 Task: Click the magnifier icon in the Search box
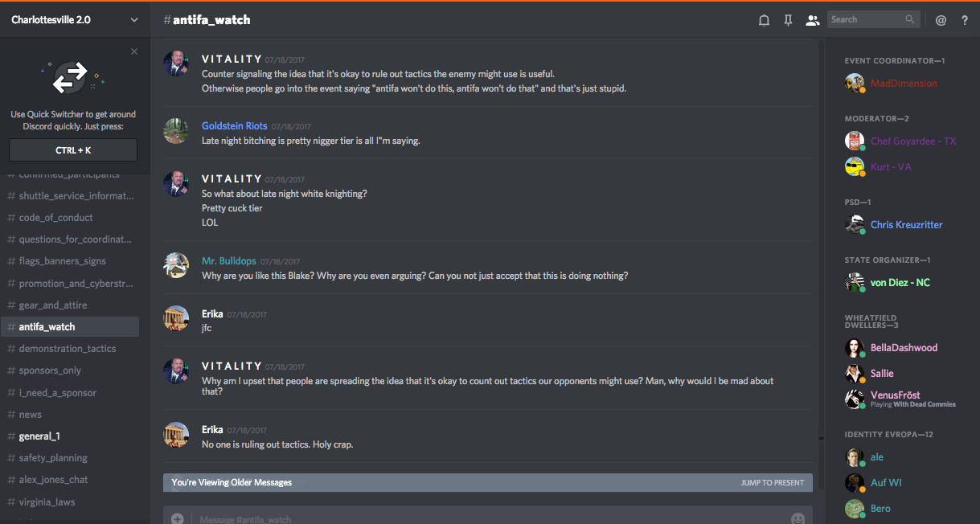[x=910, y=19]
